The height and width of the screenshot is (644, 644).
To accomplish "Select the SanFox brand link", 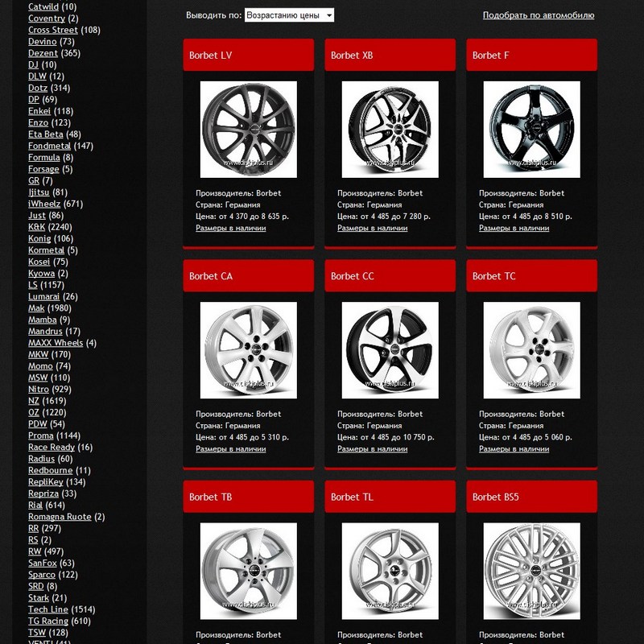I will 43,563.
